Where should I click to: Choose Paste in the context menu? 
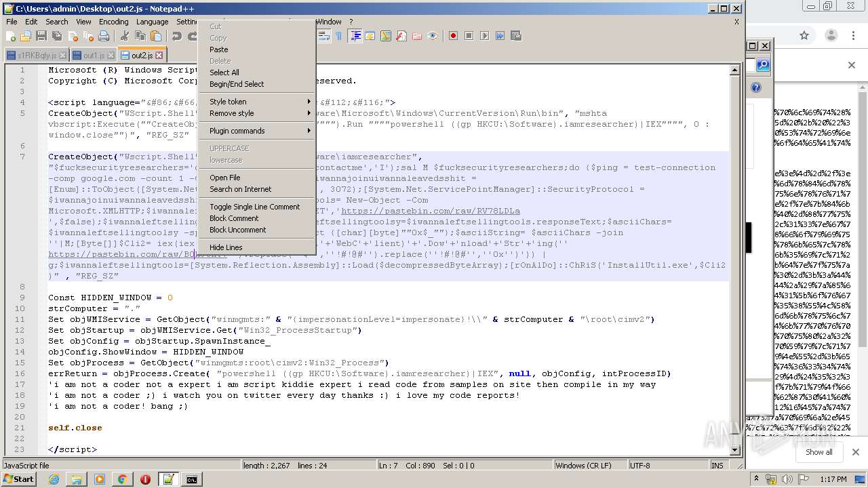pyautogui.click(x=257, y=49)
